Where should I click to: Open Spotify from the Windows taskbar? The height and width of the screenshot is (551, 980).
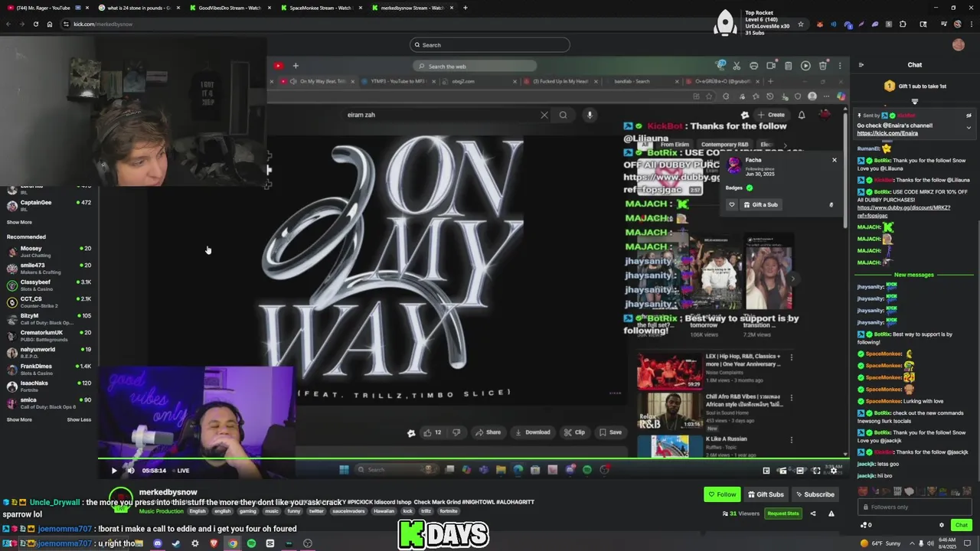point(251,543)
